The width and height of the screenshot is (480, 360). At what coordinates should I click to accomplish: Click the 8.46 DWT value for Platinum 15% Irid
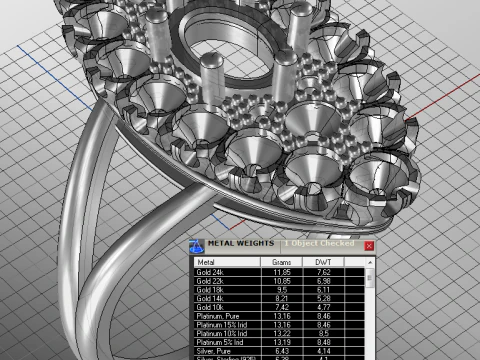click(324, 325)
